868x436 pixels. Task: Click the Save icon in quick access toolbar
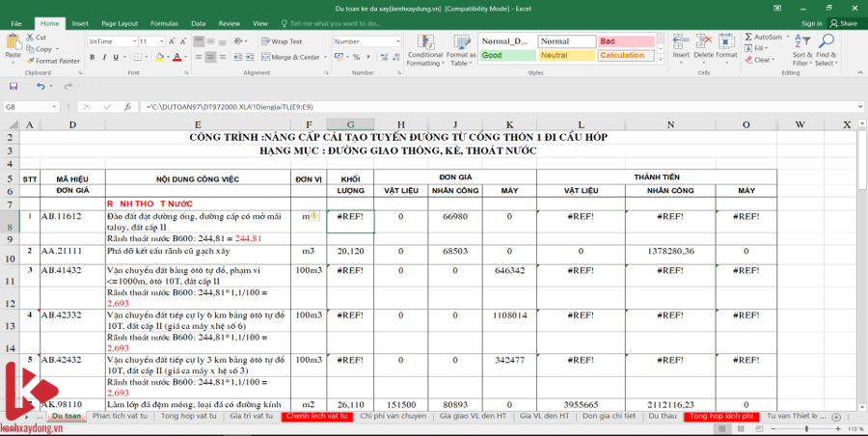[13, 87]
